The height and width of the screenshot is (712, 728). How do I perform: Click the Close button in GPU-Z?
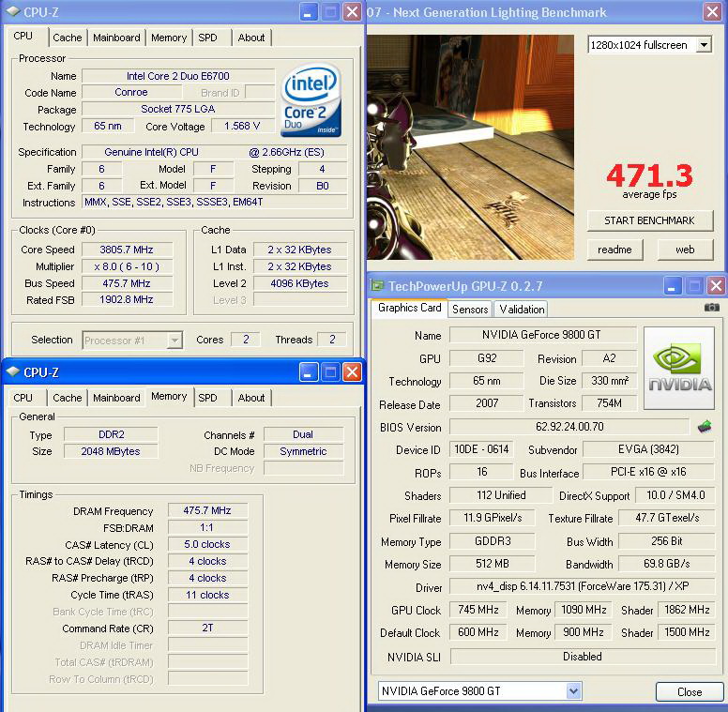(690, 692)
